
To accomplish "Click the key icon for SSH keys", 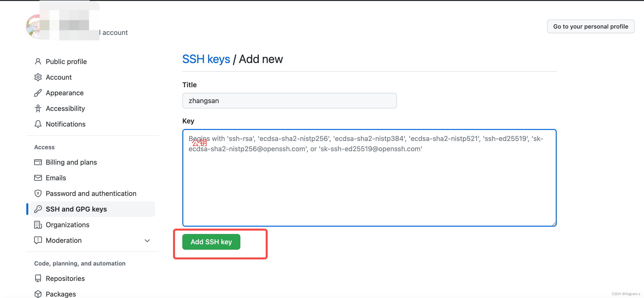I will click(38, 209).
